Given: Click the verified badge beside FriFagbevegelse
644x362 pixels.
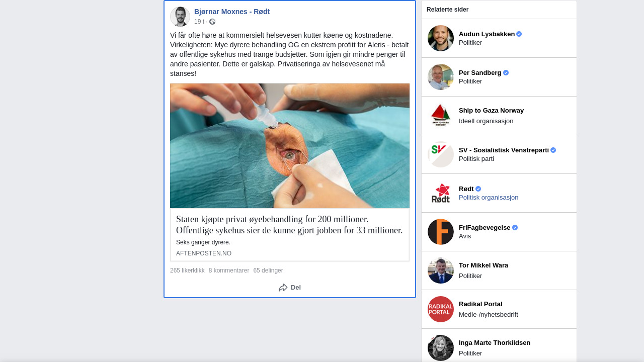Looking at the screenshot, I should 515,228.
